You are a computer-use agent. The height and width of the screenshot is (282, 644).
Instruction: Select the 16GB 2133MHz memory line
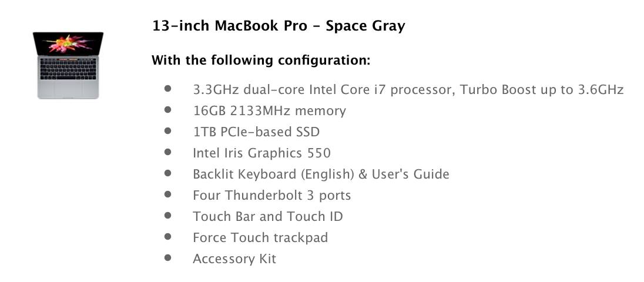270,111
